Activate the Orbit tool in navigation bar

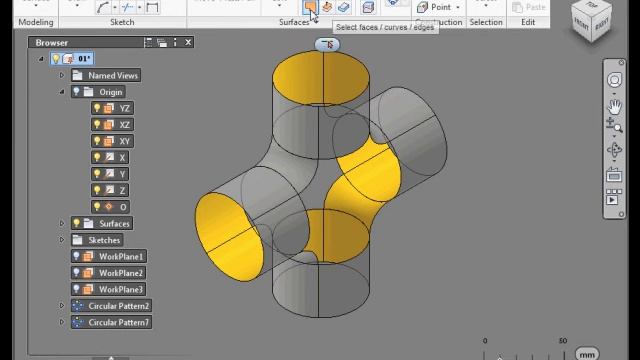pos(614,150)
